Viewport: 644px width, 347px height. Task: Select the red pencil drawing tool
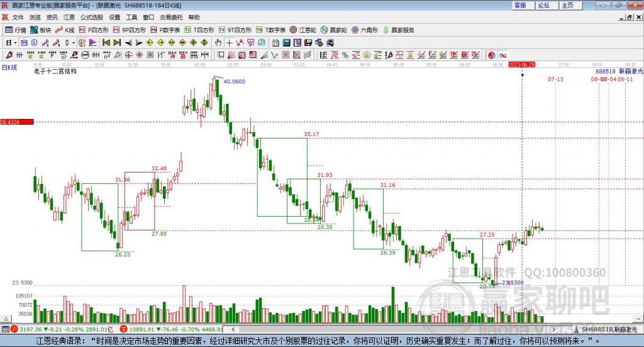(9, 55)
